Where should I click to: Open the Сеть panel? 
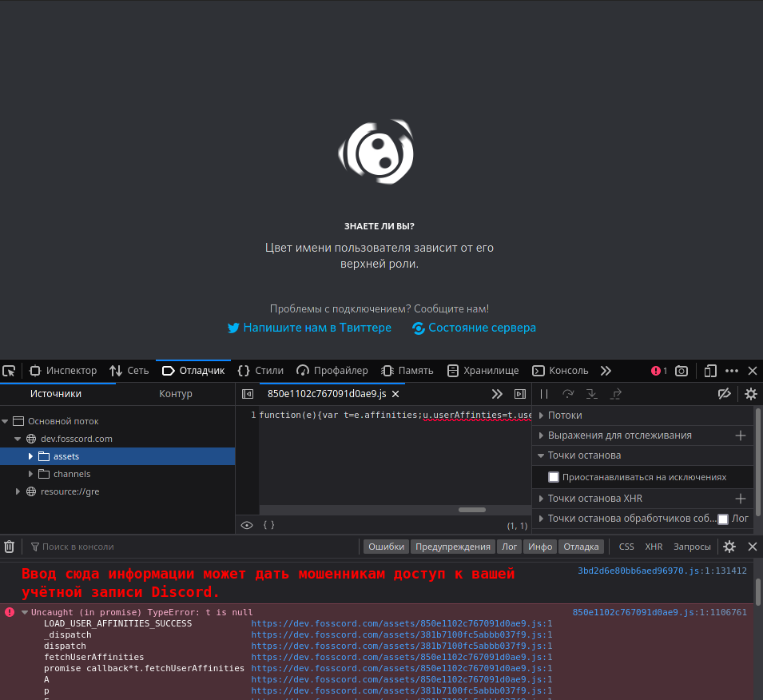[x=129, y=371]
